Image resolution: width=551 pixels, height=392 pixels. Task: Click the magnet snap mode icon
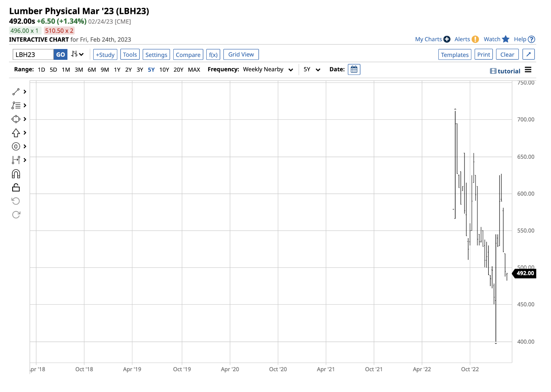click(16, 174)
